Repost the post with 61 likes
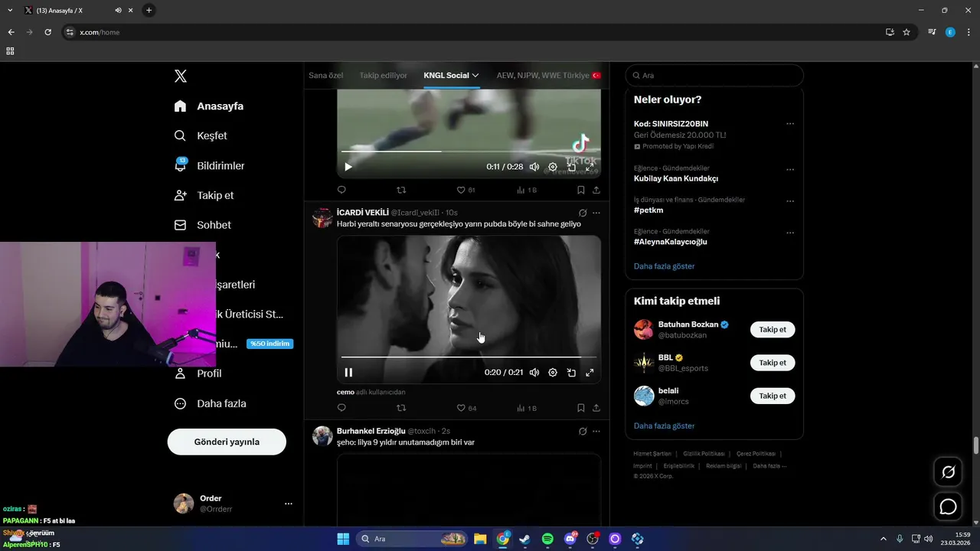980x551 pixels. click(401, 190)
